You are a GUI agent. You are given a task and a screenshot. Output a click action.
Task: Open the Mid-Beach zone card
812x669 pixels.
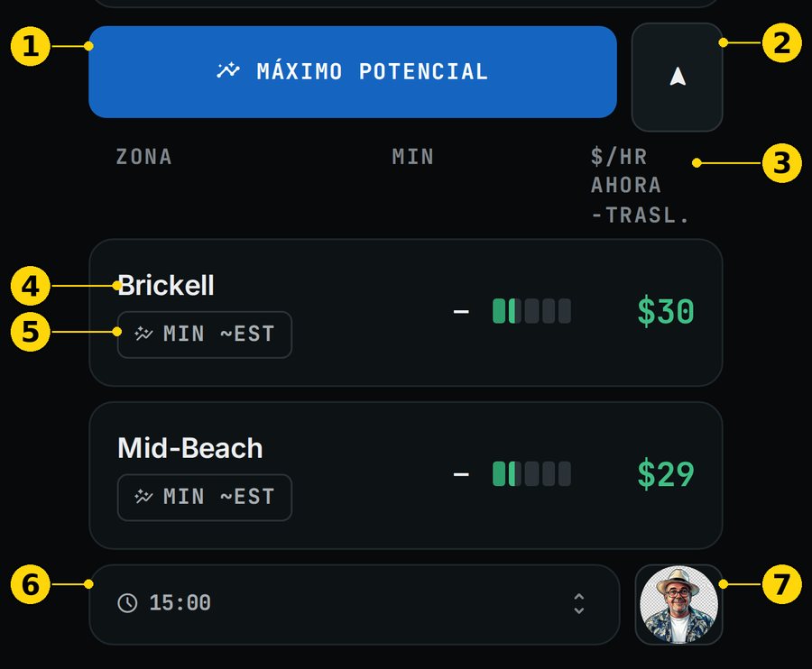pos(405,475)
